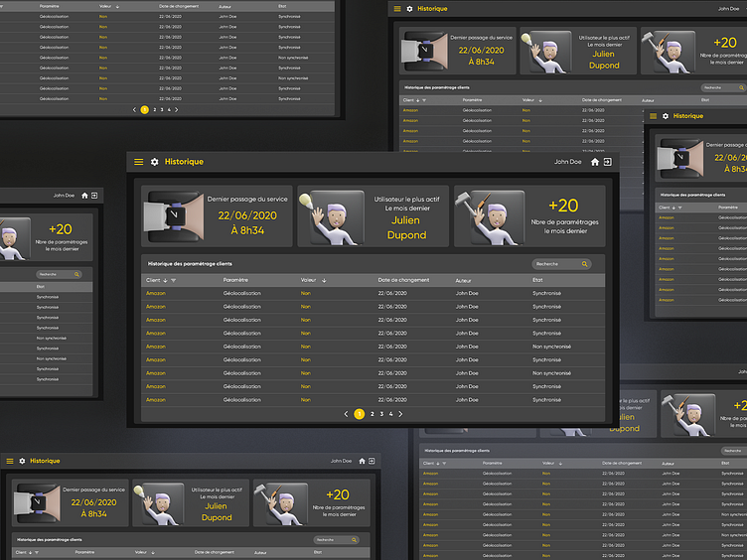Screen dimensions: 747x560
Task: Click John Doe username in center window header
Action: pyautogui.click(x=568, y=162)
